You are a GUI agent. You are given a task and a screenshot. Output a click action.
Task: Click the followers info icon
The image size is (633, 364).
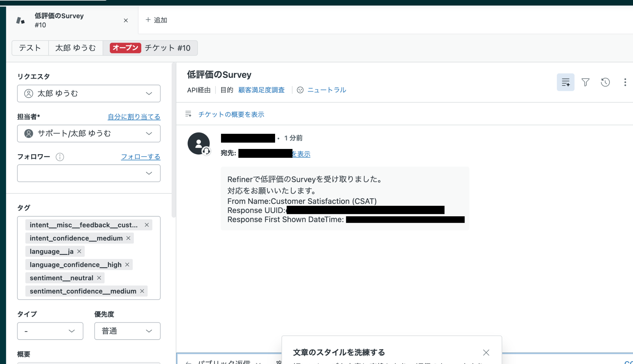point(60,157)
